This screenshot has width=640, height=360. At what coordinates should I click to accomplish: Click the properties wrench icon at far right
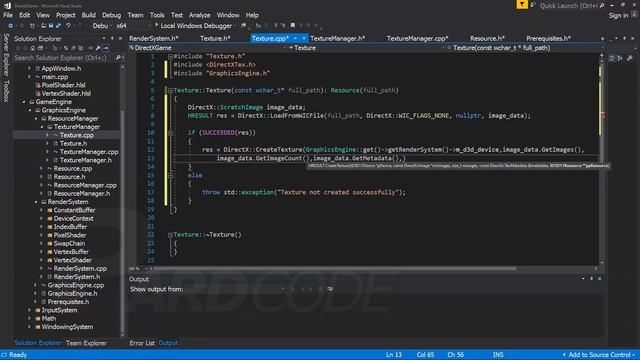pyautogui.click(x=629, y=58)
